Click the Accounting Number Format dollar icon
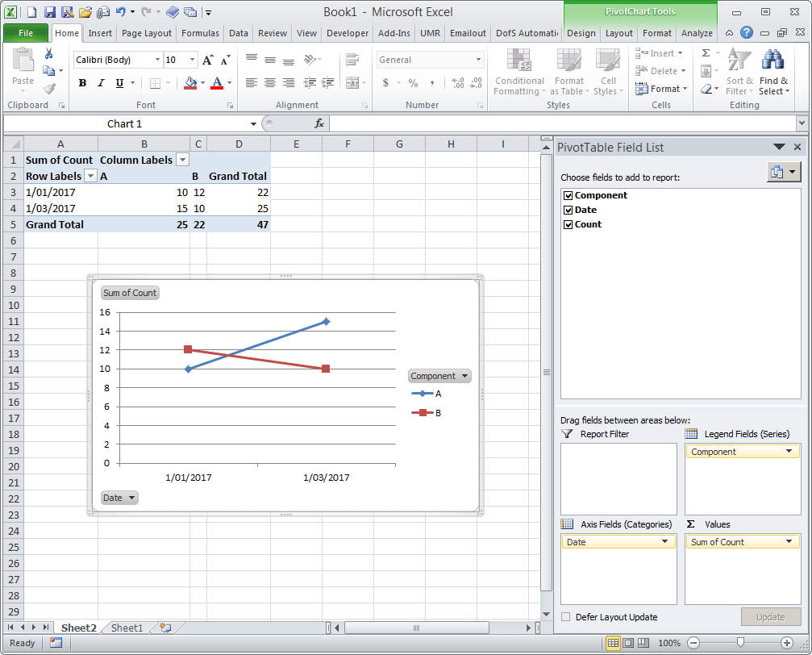Viewport: 812px width, 655px height. (385, 83)
